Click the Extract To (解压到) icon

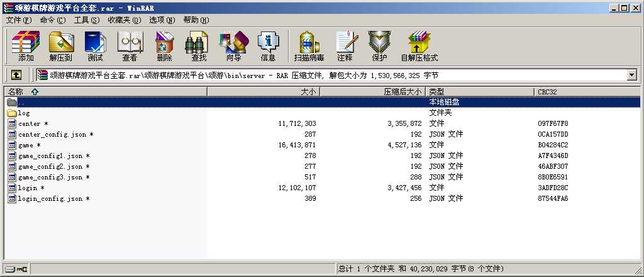pyautogui.click(x=61, y=45)
